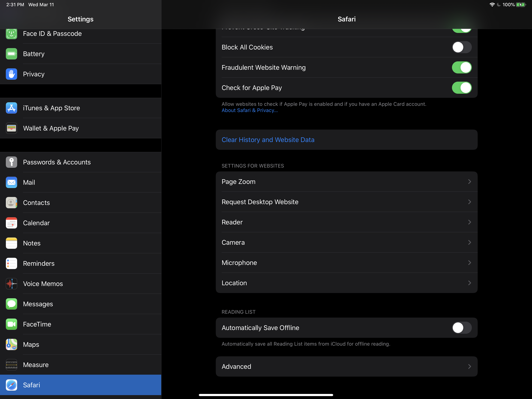Image resolution: width=532 pixels, height=399 pixels.
Task: Tap the green Battery icon
Action: pos(11,54)
